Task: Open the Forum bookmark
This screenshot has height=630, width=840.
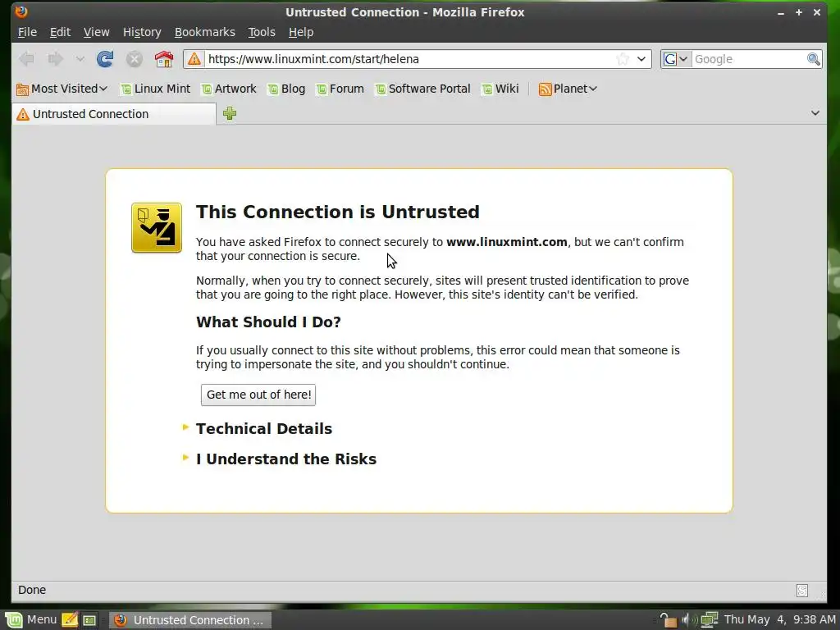Action: coord(340,89)
